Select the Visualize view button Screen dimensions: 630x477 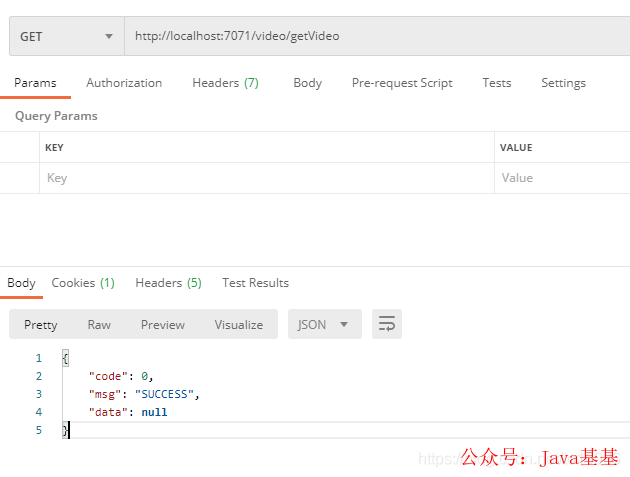[x=239, y=324]
